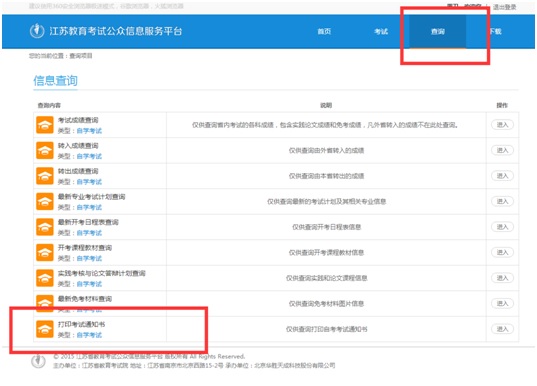Click the footer logo icon
Screen dimensions: 537x386
(x=38, y=361)
